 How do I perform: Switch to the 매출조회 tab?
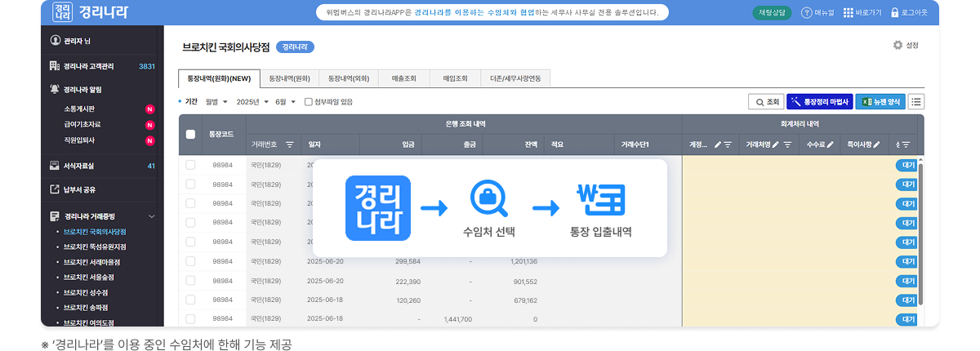(x=406, y=79)
